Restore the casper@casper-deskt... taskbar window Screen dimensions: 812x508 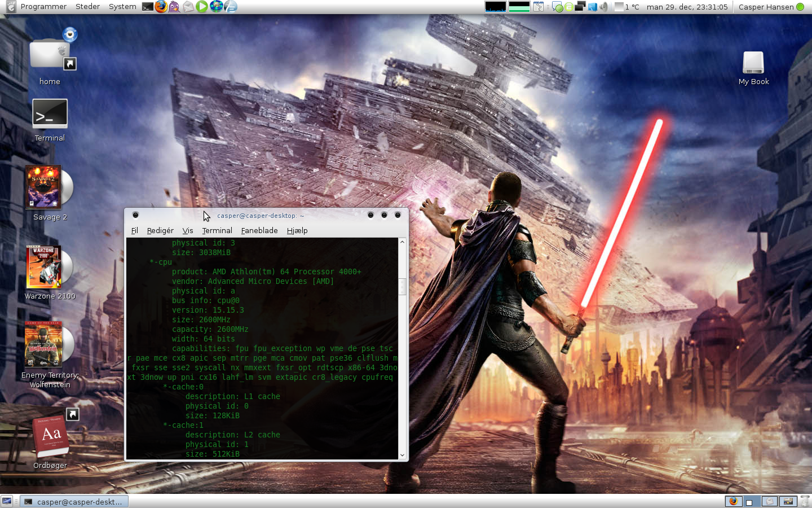click(x=73, y=501)
